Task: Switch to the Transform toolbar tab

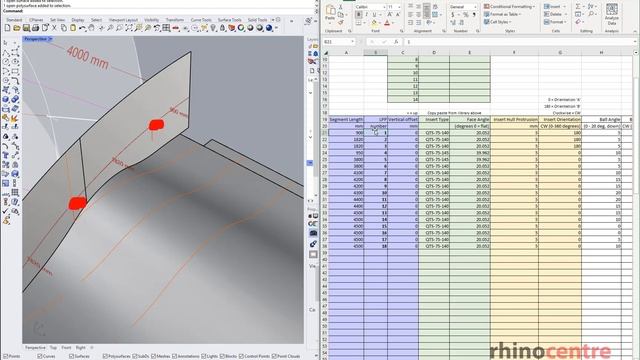Action: (175, 20)
